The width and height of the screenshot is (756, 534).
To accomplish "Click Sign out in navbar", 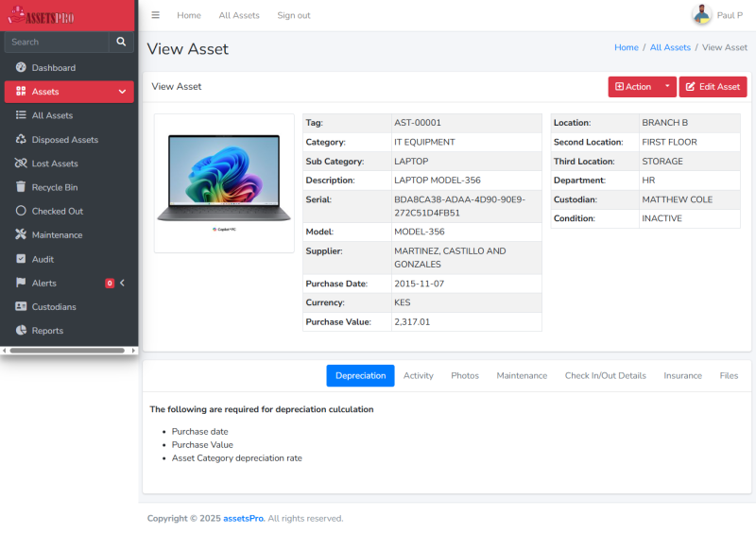I will pyautogui.click(x=294, y=15).
